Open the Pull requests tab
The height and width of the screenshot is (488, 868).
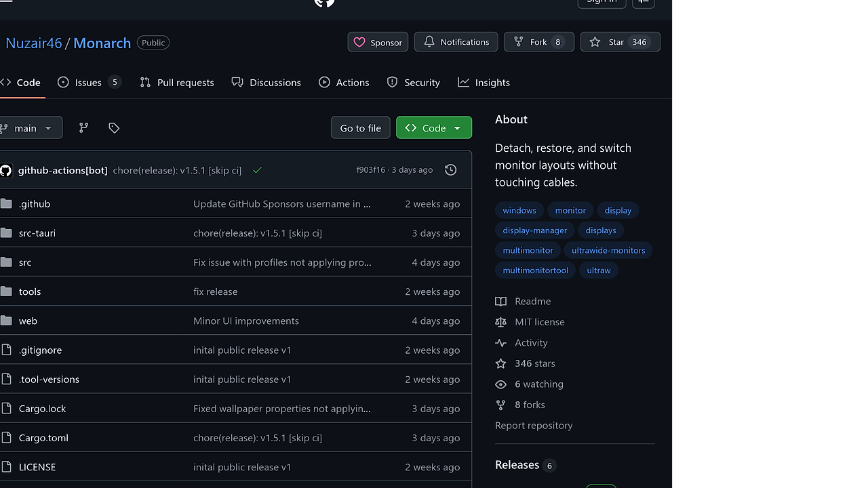[x=177, y=82]
